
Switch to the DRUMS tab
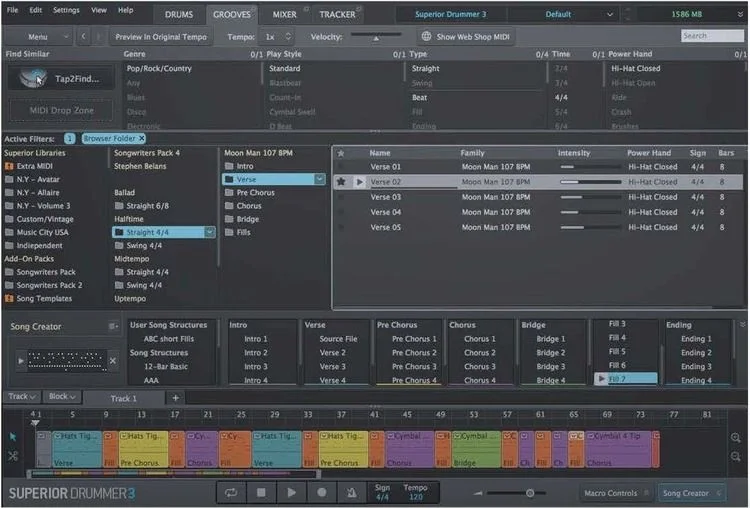coord(179,14)
